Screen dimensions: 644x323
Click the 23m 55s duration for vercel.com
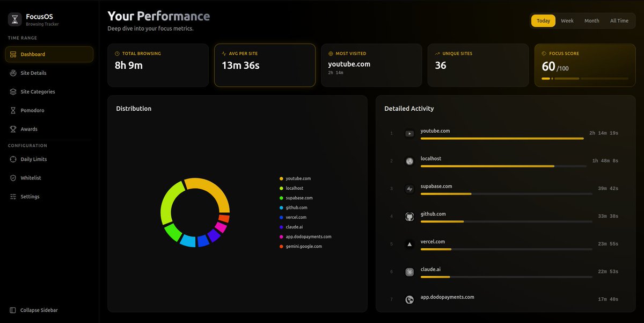608,244
